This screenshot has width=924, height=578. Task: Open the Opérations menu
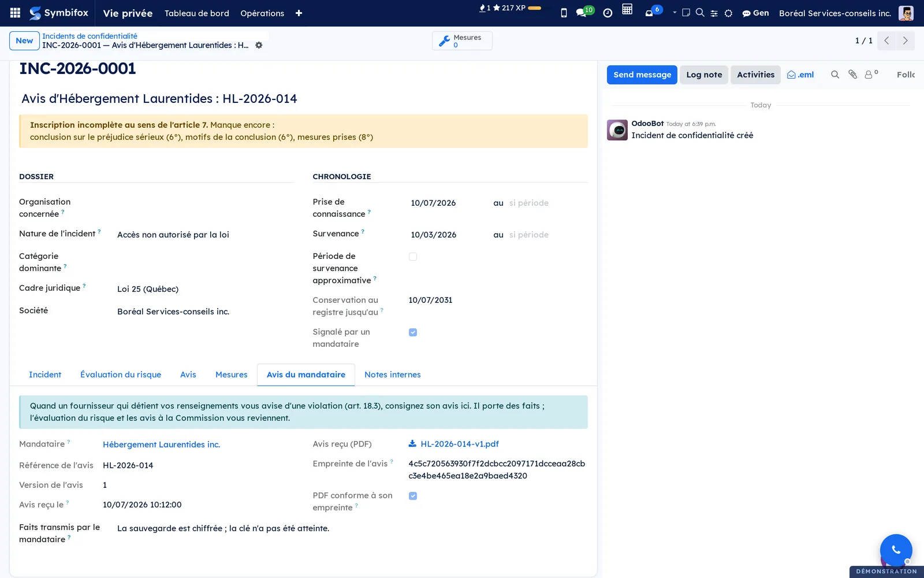(x=262, y=13)
